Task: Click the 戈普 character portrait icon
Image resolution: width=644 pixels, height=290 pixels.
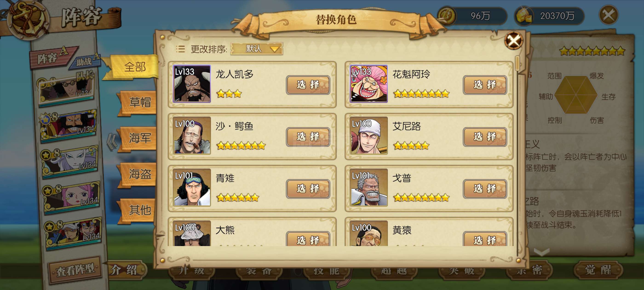Action: [x=368, y=187]
